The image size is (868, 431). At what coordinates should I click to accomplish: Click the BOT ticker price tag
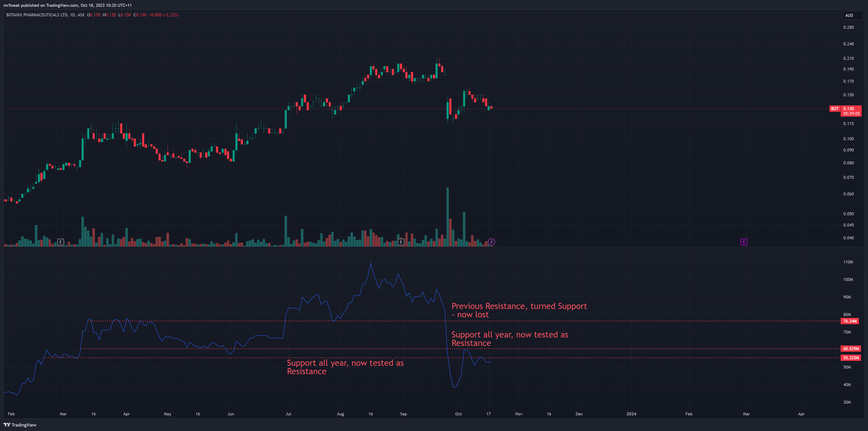[835, 108]
